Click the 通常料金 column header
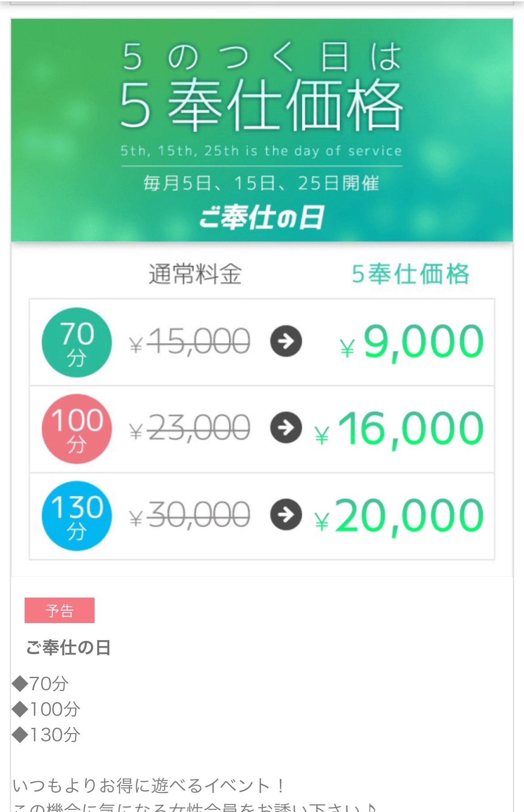The height and width of the screenshot is (812, 524). [x=195, y=274]
